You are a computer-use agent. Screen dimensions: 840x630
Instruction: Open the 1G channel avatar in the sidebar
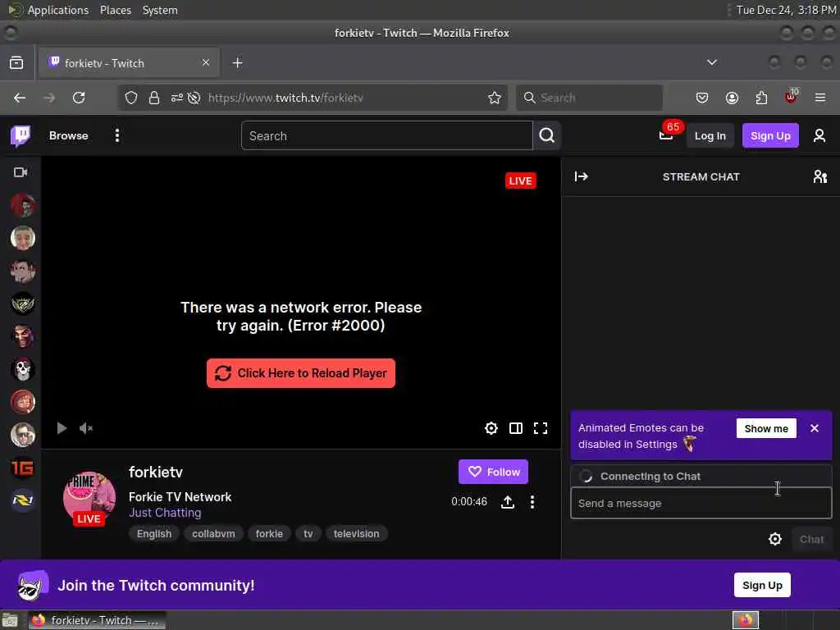point(22,468)
